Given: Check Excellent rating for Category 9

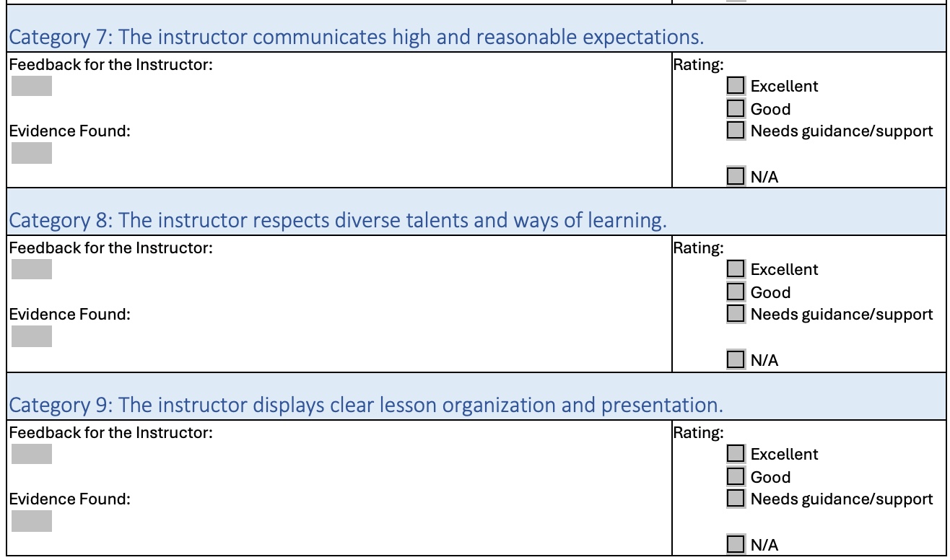Looking at the screenshot, I should pyautogui.click(x=736, y=454).
